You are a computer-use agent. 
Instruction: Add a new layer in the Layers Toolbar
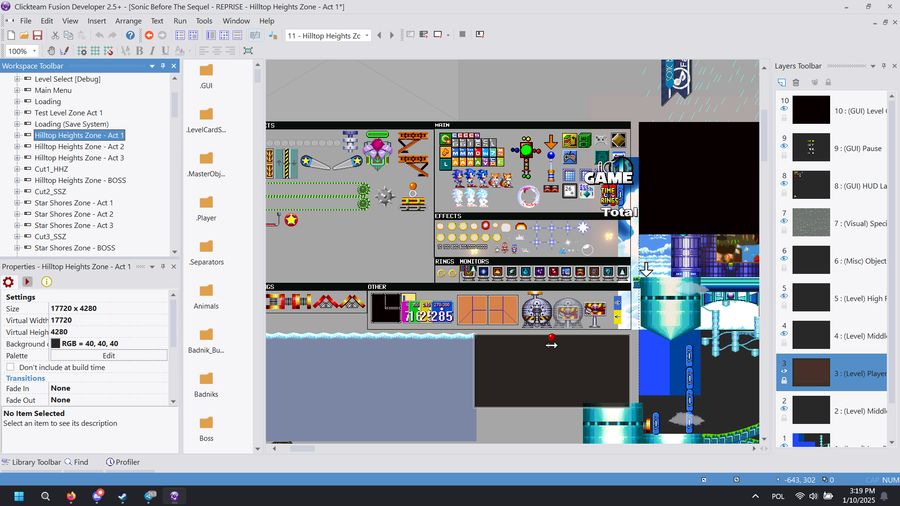pos(782,83)
